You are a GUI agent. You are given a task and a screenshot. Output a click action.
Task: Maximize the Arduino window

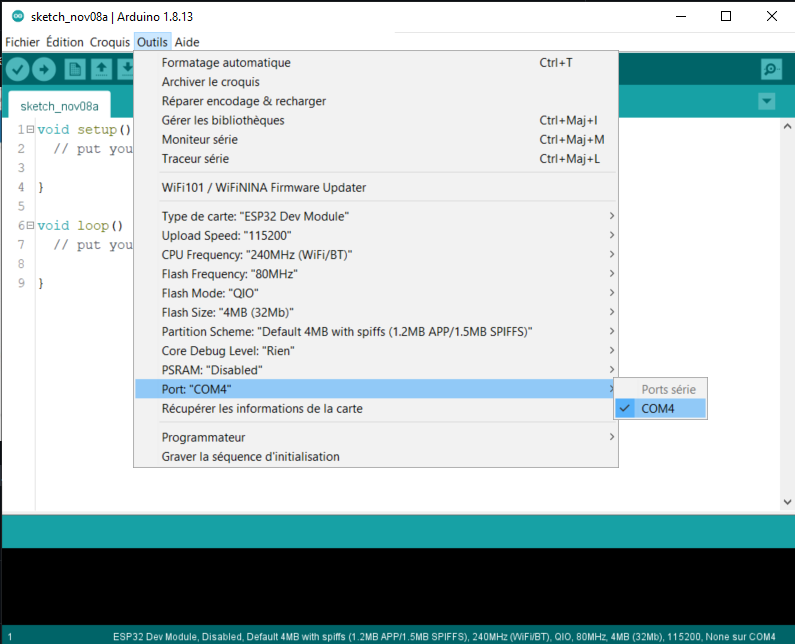726,16
